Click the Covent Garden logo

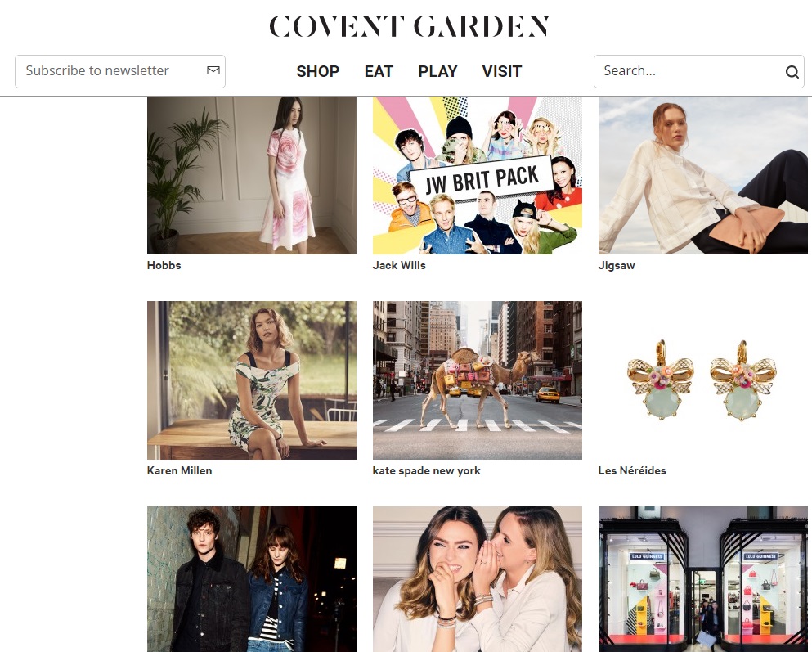(x=409, y=26)
